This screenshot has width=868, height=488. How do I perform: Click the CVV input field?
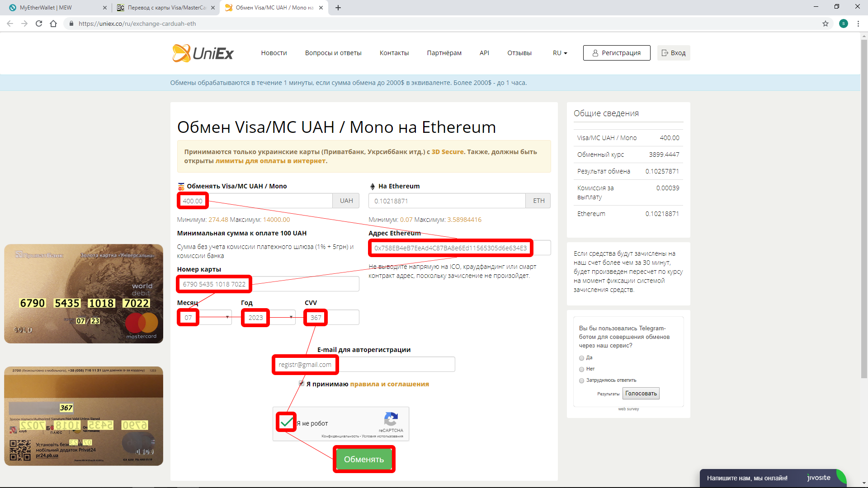point(332,317)
